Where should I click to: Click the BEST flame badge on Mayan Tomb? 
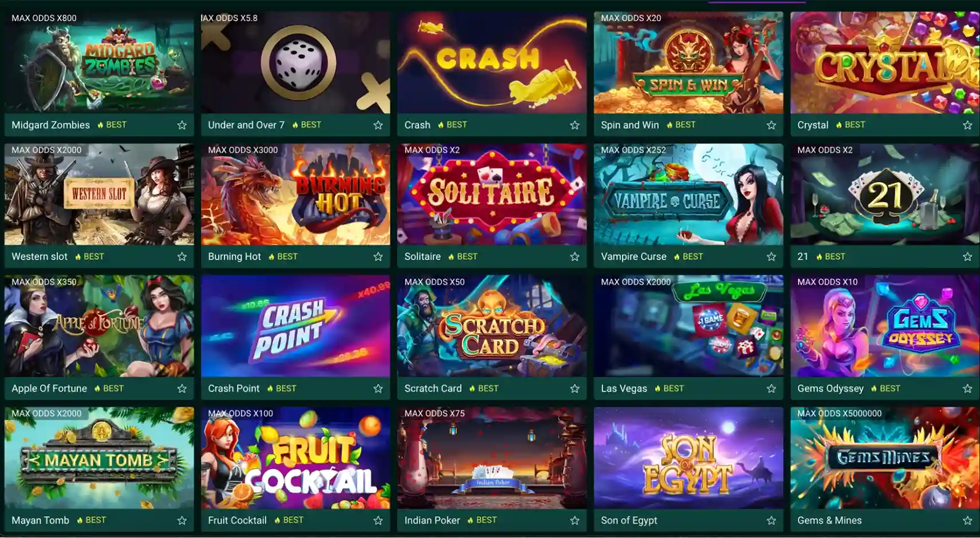[91, 520]
